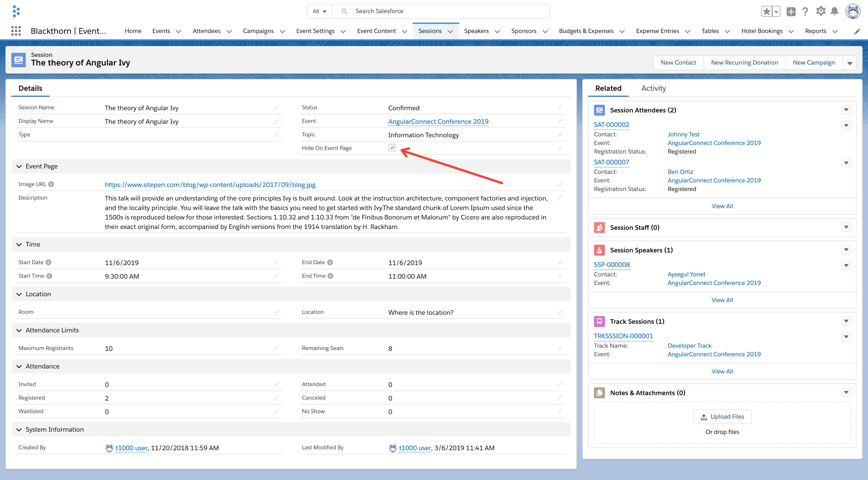Open the App Launcher grid icon
This screenshot has height=480, width=868.
pos(16,31)
